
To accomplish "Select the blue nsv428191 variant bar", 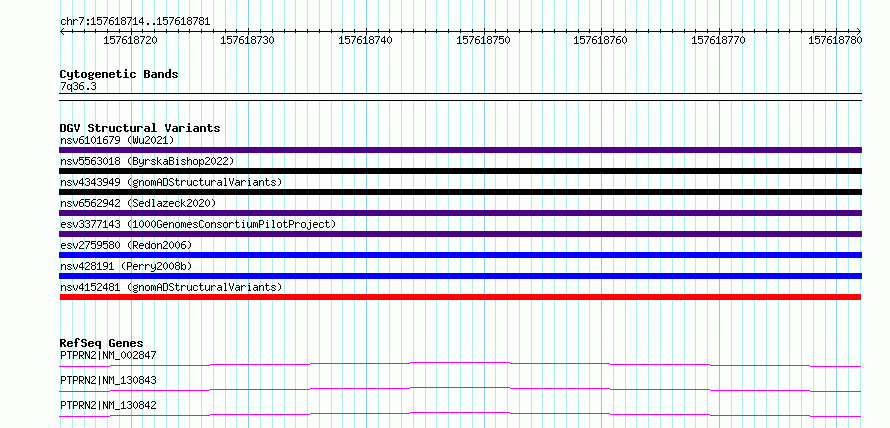I will click(x=461, y=276).
